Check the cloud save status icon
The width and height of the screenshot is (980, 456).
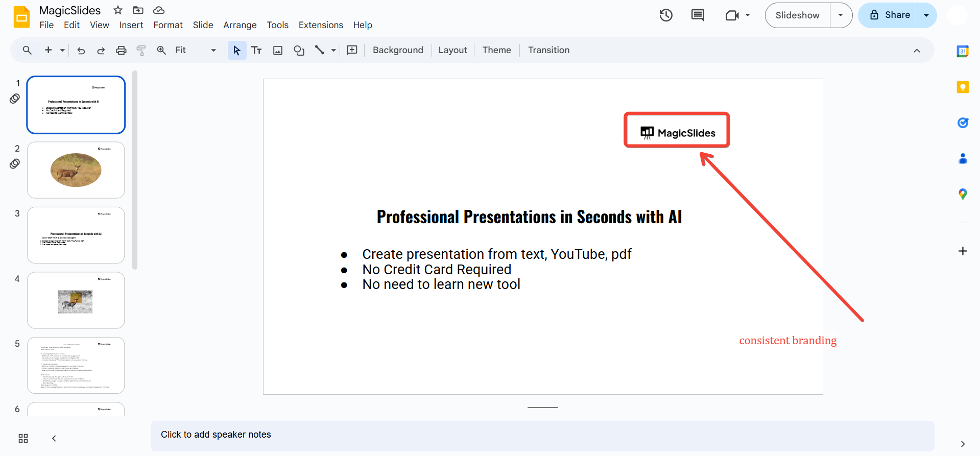(x=159, y=10)
